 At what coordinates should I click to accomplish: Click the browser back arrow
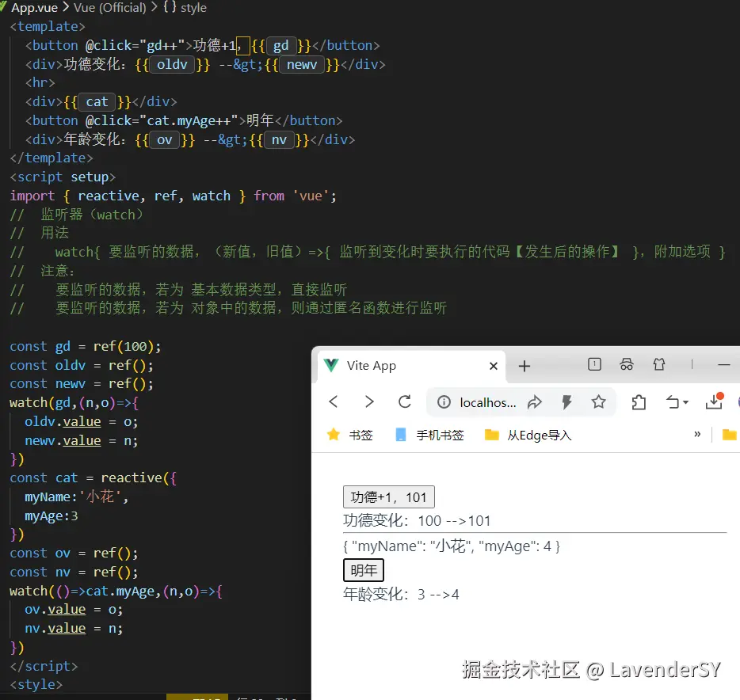[x=334, y=402]
